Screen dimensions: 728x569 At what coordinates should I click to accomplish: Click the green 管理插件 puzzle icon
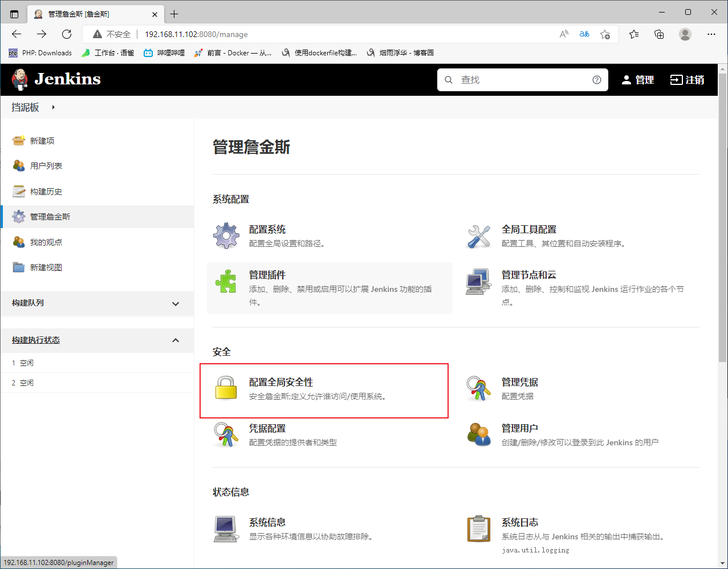pyautogui.click(x=226, y=281)
